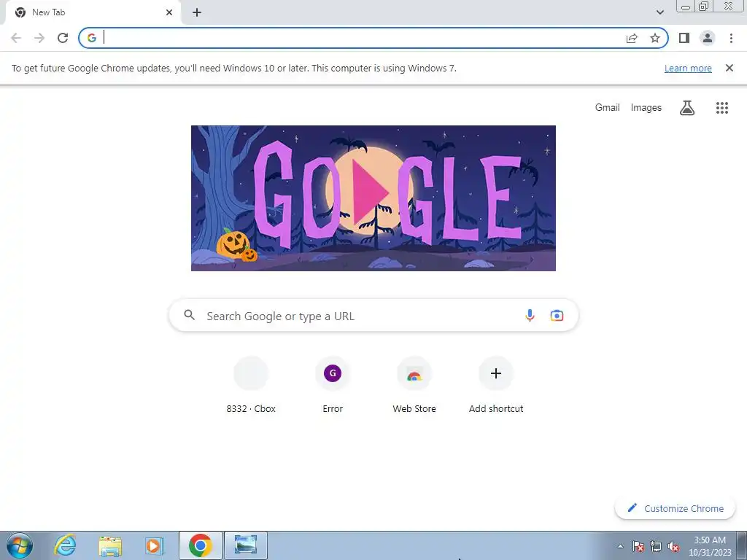Open the profile avatar icon
747x560 pixels.
pos(708,38)
